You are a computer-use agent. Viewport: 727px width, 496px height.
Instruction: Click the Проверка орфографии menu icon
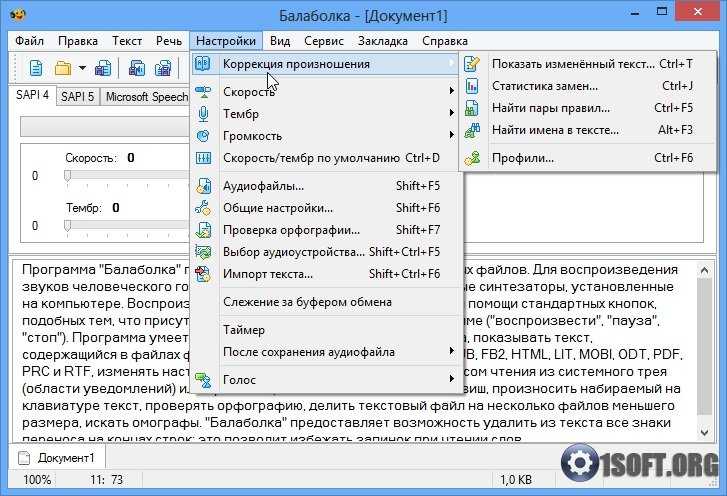click(203, 230)
